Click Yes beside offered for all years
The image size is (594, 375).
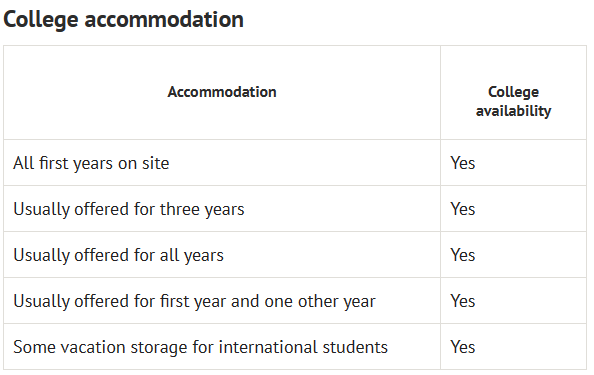[463, 255]
